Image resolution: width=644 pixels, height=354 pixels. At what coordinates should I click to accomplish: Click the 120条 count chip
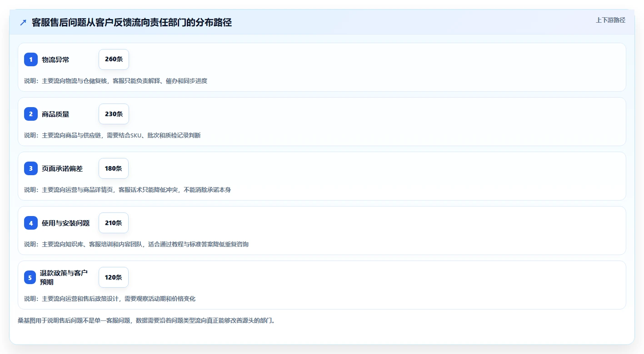tap(114, 277)
